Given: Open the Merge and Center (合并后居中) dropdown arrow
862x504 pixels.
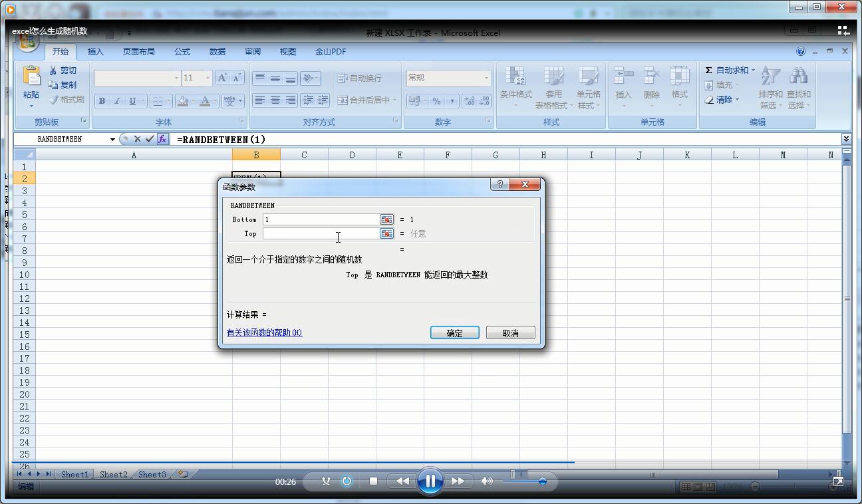Looking at the screenshot, I should [395, 100].
